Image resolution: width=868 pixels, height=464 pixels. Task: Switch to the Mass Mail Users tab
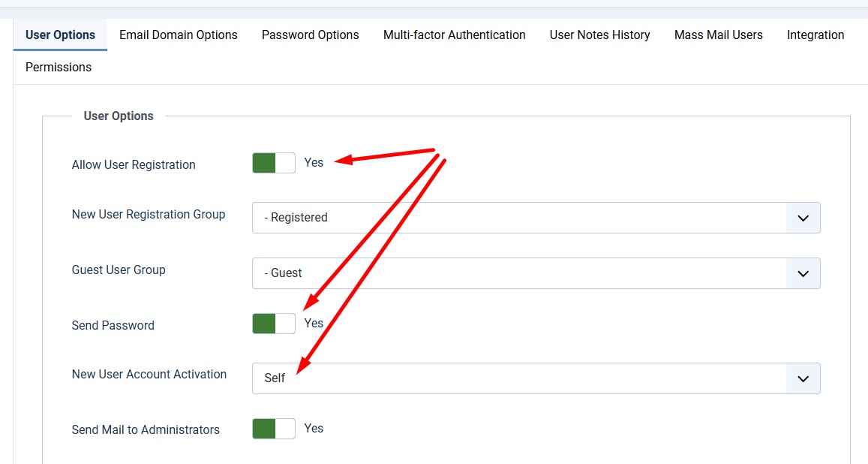(x=718, y=35)
